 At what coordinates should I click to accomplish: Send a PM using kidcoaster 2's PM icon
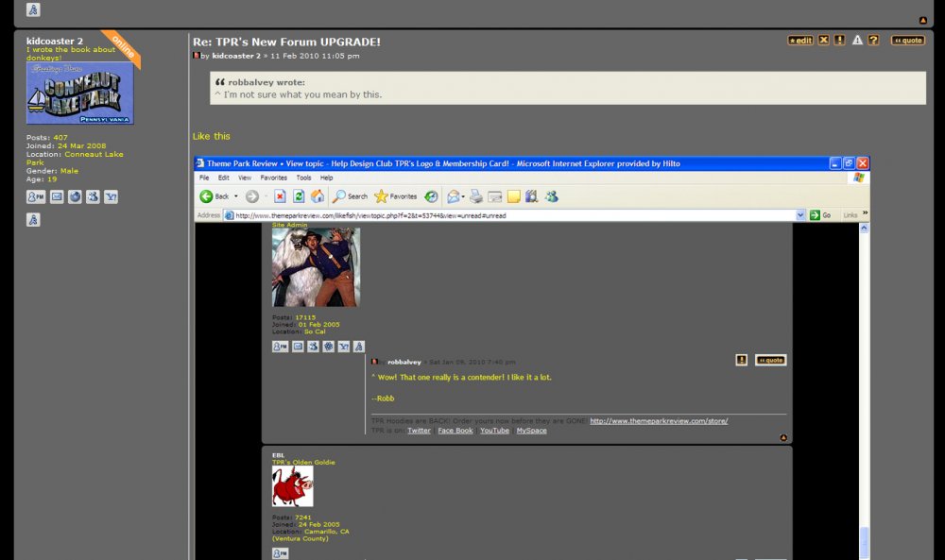tap(35, 196)
